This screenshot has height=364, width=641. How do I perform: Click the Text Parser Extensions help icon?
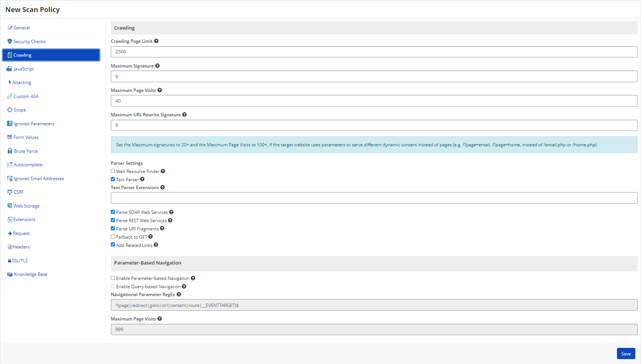(x=163, y=187)
